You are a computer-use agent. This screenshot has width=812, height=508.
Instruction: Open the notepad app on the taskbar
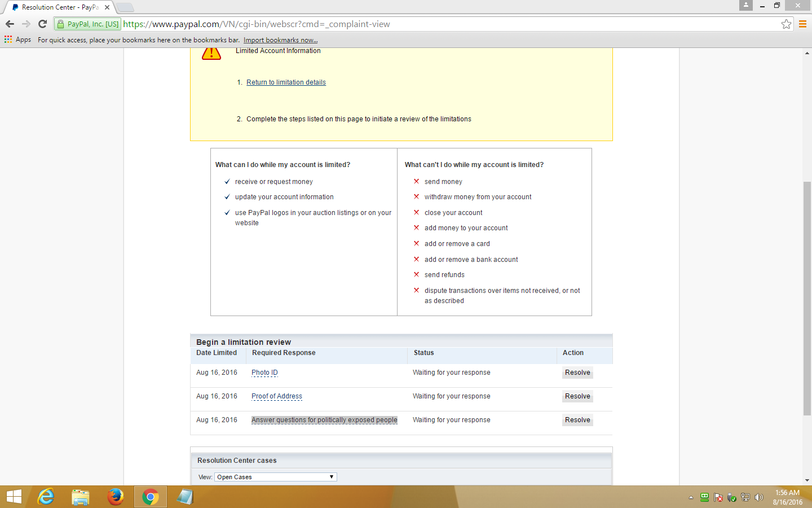pyautogui.click(x=185, y=497)
